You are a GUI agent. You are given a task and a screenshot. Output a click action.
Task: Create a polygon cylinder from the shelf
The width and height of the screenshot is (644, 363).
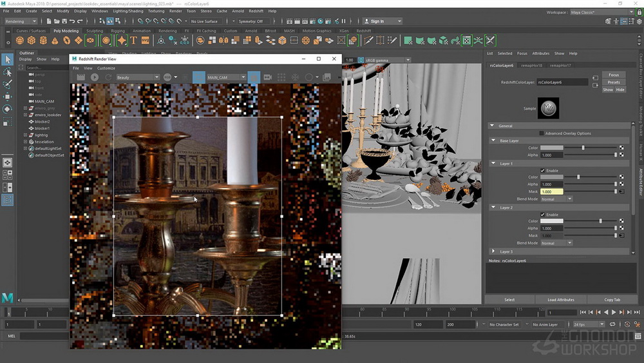pyautogui.click(x=43, y=40)
